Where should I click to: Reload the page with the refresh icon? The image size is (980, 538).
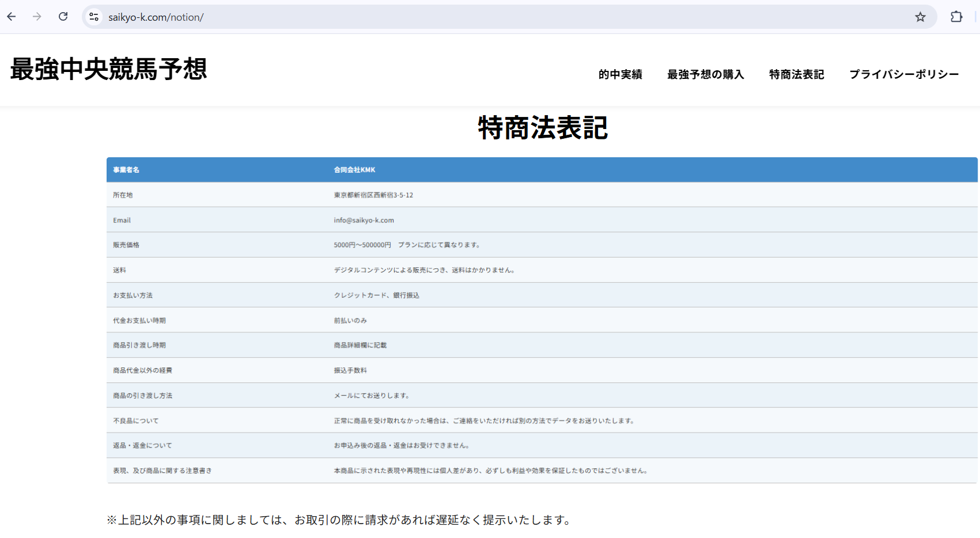pos(63,17)
